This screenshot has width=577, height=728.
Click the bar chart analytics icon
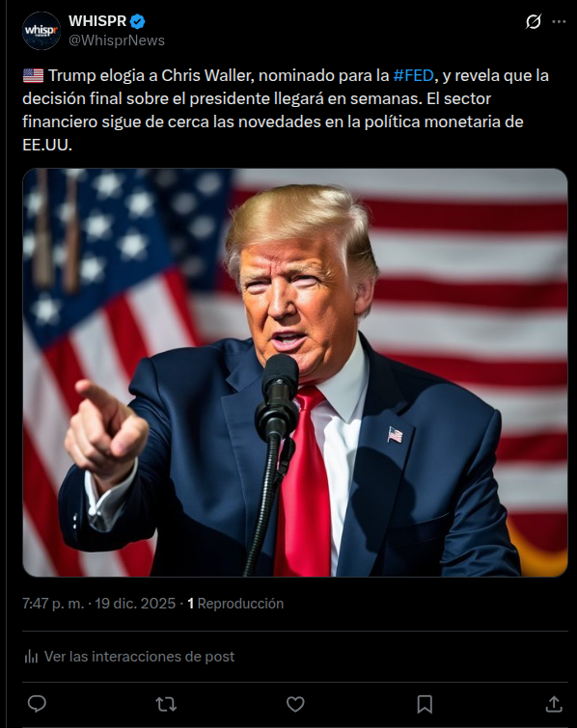[x=31, y=656]
